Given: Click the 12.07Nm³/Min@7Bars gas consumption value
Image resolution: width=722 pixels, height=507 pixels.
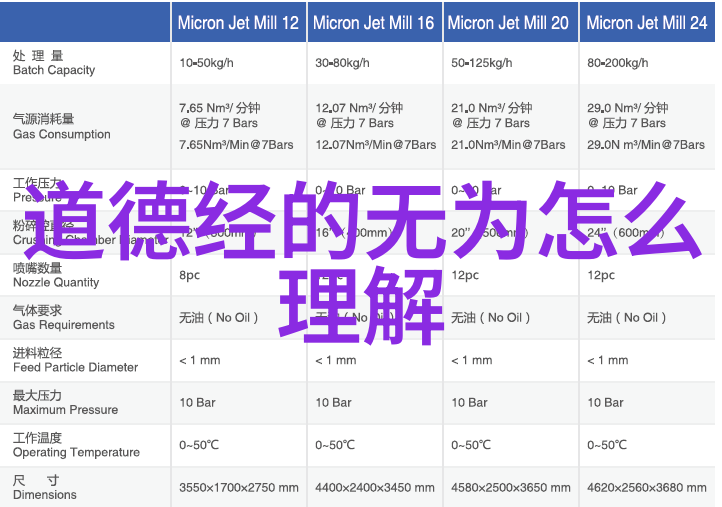Looking at the screenshot, I should (x=376, y=145).
